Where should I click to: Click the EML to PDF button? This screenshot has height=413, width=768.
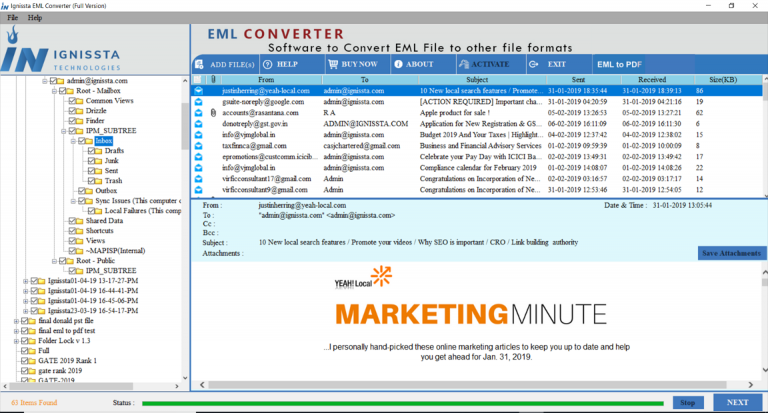tap(619, 64)
